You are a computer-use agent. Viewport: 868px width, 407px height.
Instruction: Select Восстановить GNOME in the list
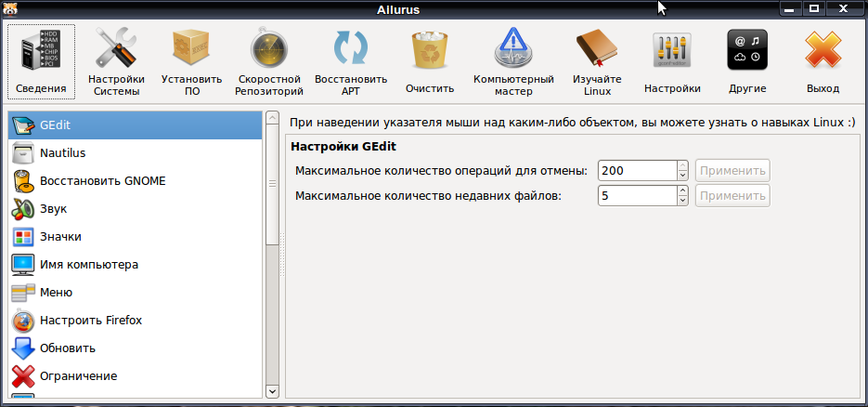pos(135,181)
